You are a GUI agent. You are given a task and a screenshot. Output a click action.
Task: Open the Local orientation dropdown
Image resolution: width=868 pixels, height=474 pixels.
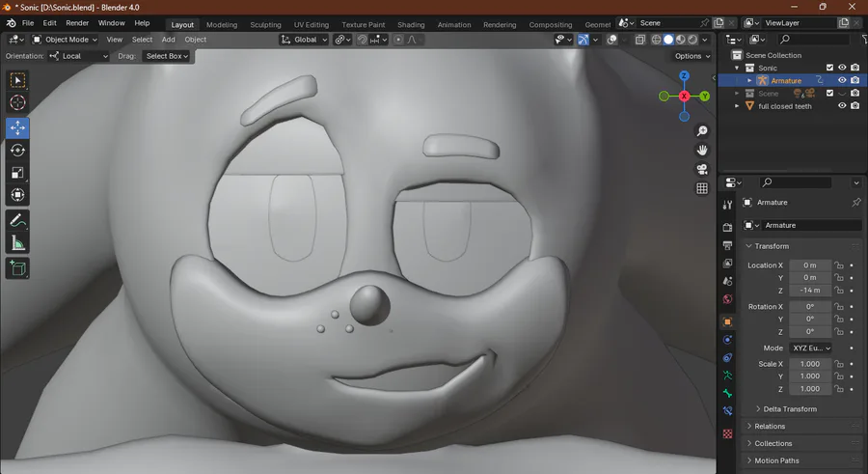point(78,56)
